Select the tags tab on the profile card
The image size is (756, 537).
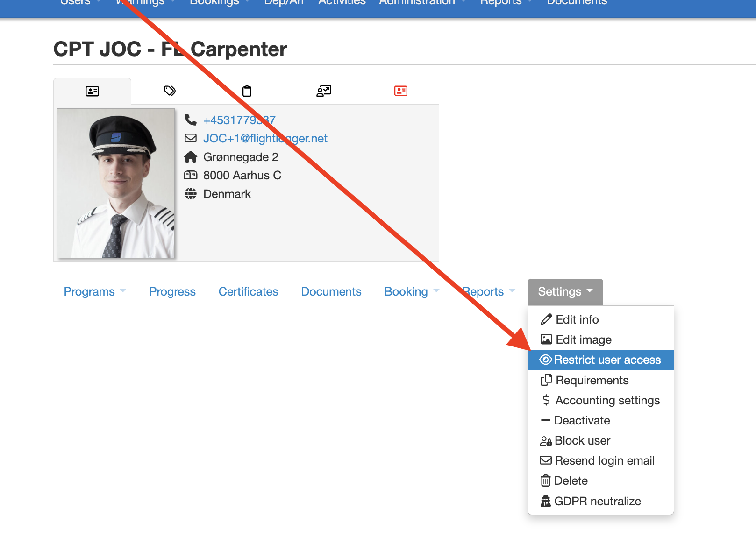[x=170, y=91]
